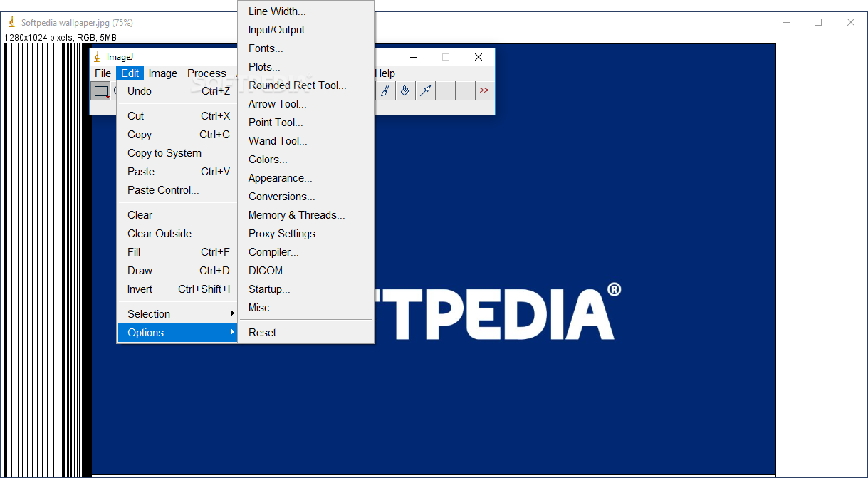868x478 pixels.
Task: Choose Invert from Edit menu
Action: coord(177,289)
